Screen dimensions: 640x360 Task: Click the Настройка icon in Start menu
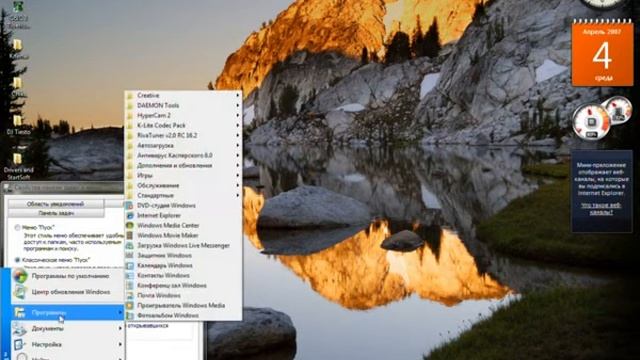[x=20, y=344]
